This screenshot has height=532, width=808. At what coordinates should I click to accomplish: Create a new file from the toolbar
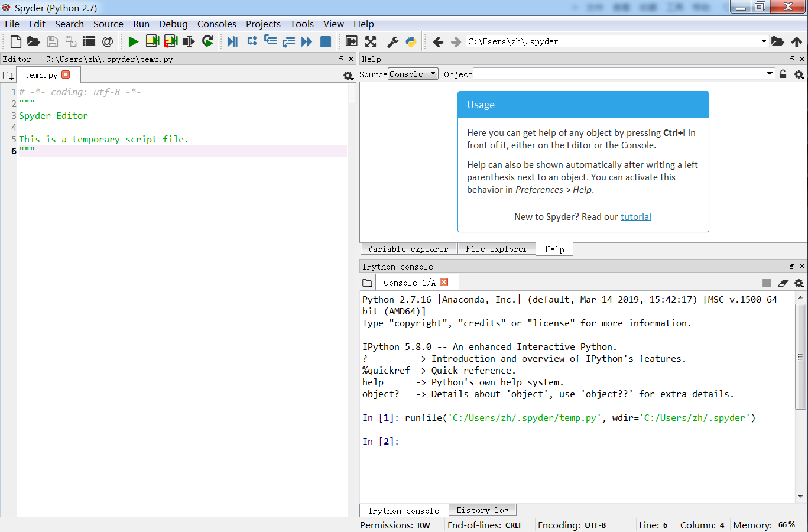(16, 41)
